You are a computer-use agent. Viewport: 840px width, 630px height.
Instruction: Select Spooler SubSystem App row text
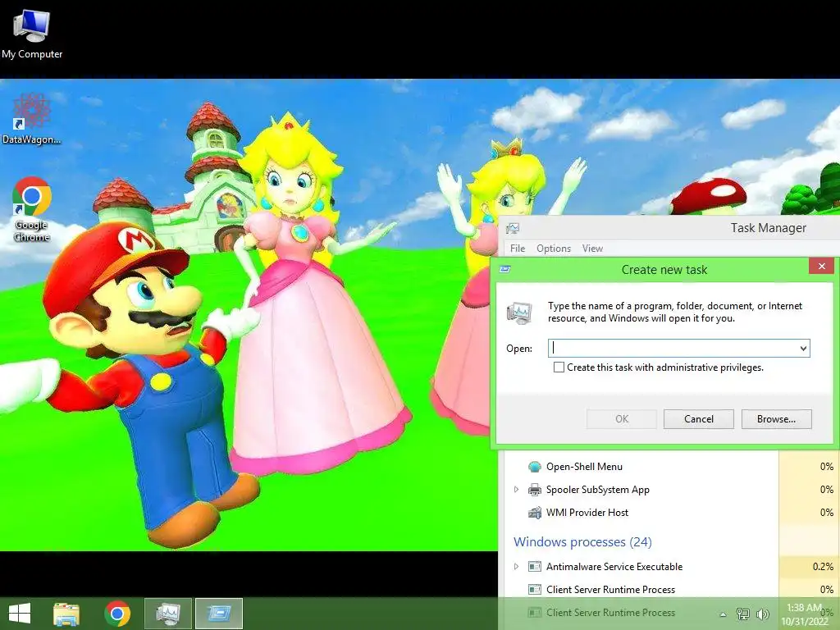pos(598,490)
